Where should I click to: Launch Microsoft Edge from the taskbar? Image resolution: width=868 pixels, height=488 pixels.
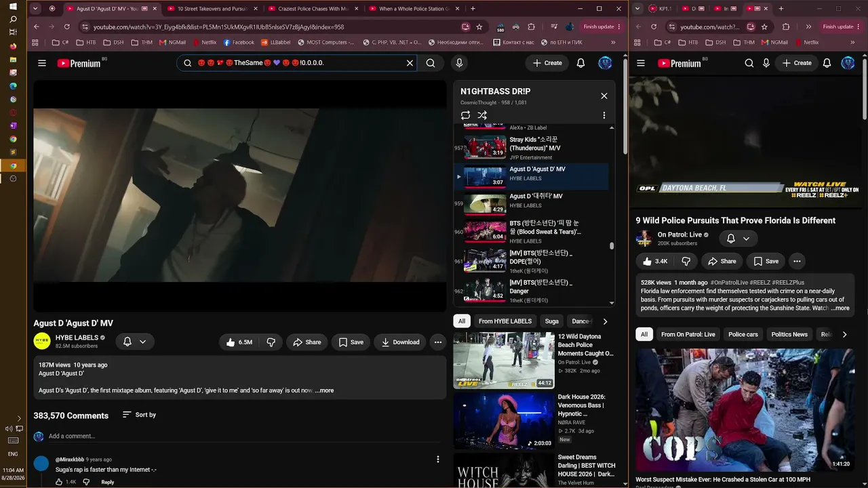click(x=13, y=86)
